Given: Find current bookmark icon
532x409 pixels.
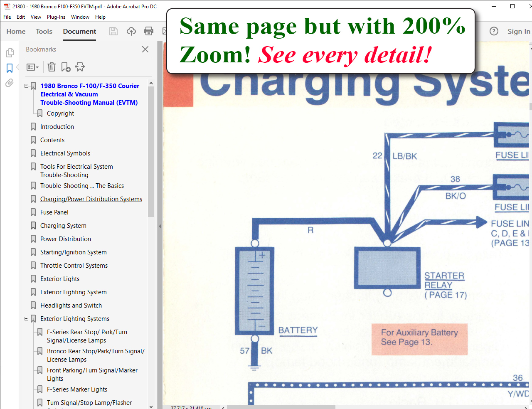Looking at the screenshot, I should coord(80,67).
